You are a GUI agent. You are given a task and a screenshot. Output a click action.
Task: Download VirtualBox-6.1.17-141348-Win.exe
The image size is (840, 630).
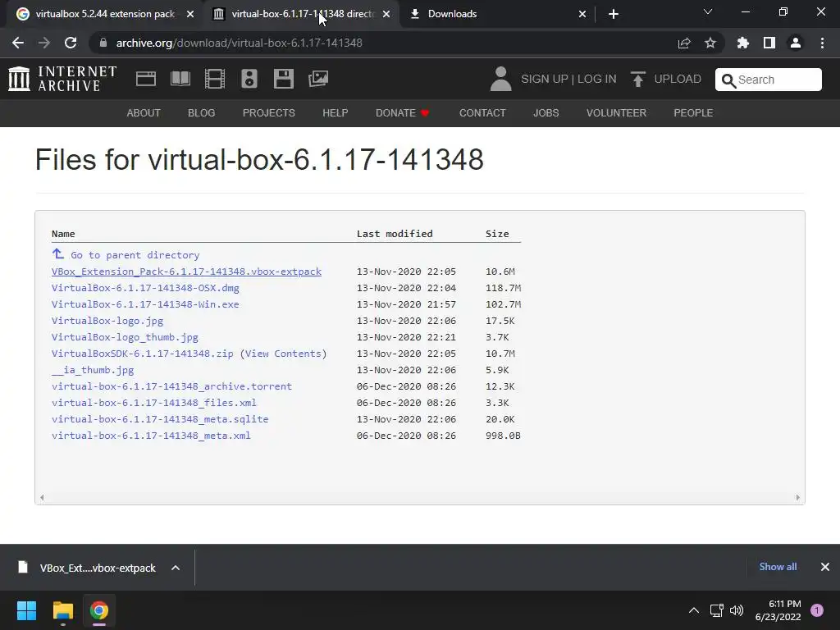point(145,304)
